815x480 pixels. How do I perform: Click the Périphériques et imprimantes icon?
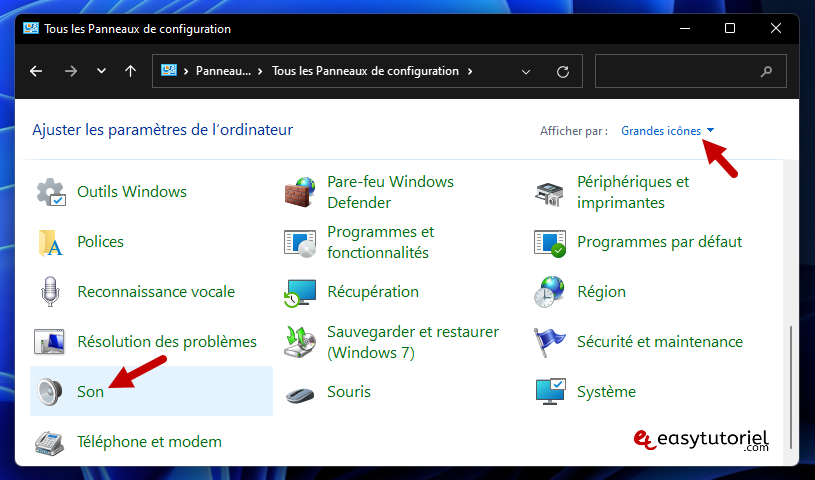(549, 194)
